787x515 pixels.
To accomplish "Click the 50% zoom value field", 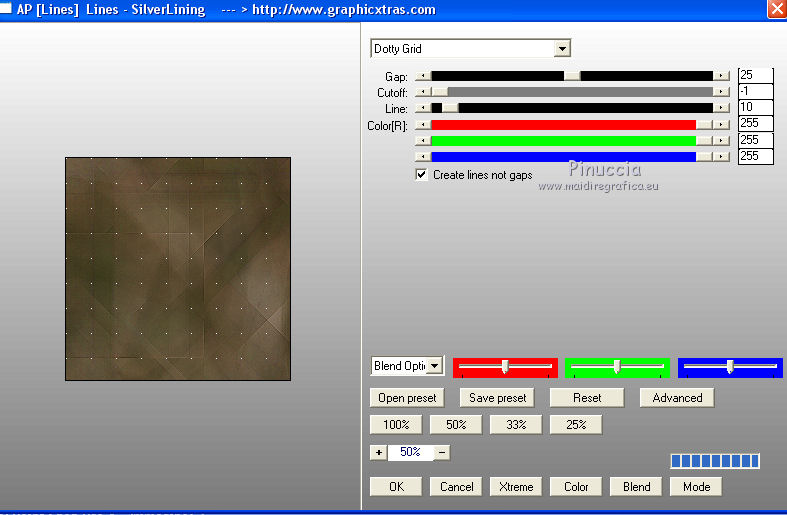I will tap(411, 452).
